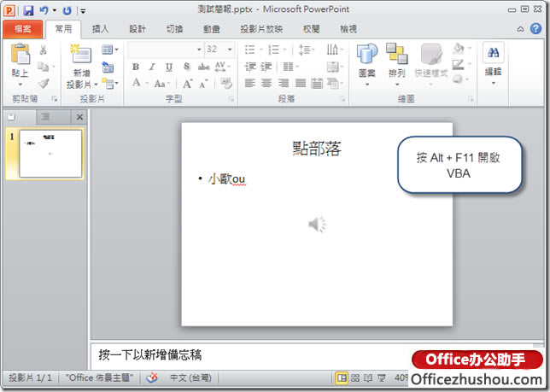Click the Decrease Font Size icon
The image size is (550, 392).
[204, 84]
